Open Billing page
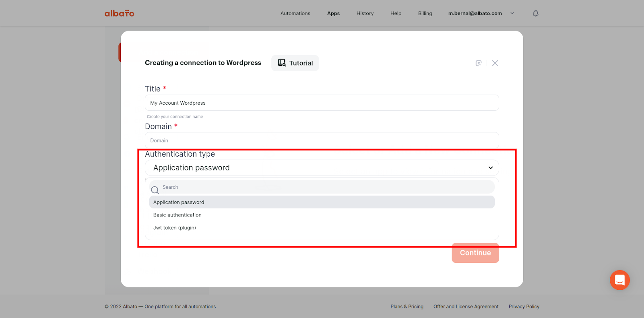The image size is (644, 318). [x=425, y=13]
